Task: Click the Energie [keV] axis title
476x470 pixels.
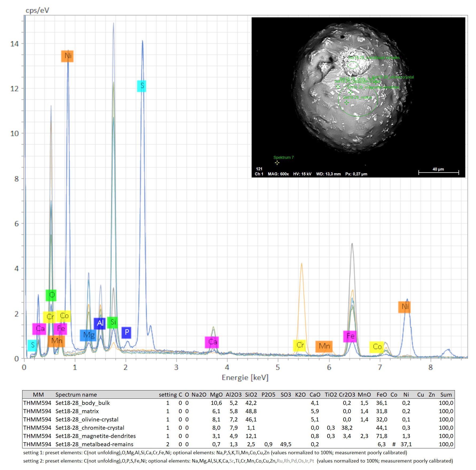Action: (x=245, y=377)
